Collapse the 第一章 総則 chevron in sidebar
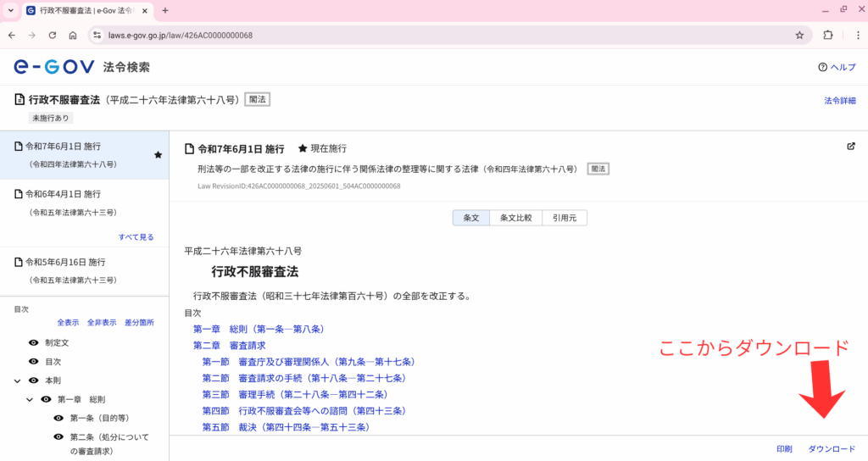 30,399
